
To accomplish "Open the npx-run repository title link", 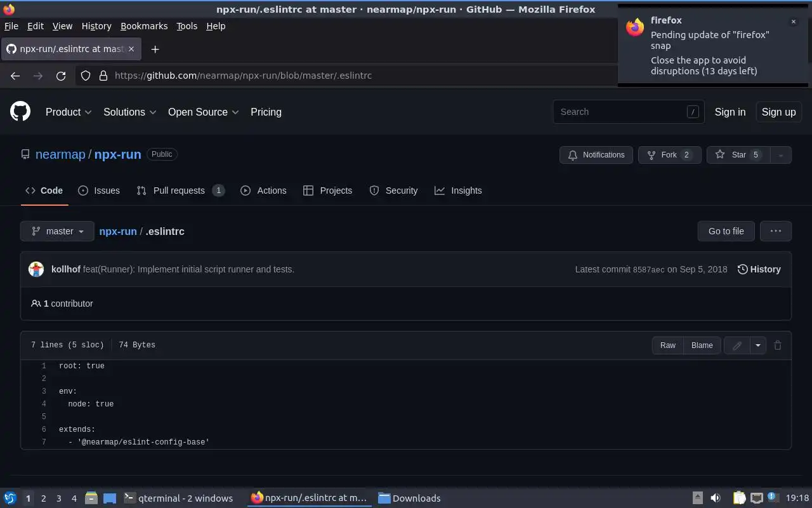I will tap(118, 154).
